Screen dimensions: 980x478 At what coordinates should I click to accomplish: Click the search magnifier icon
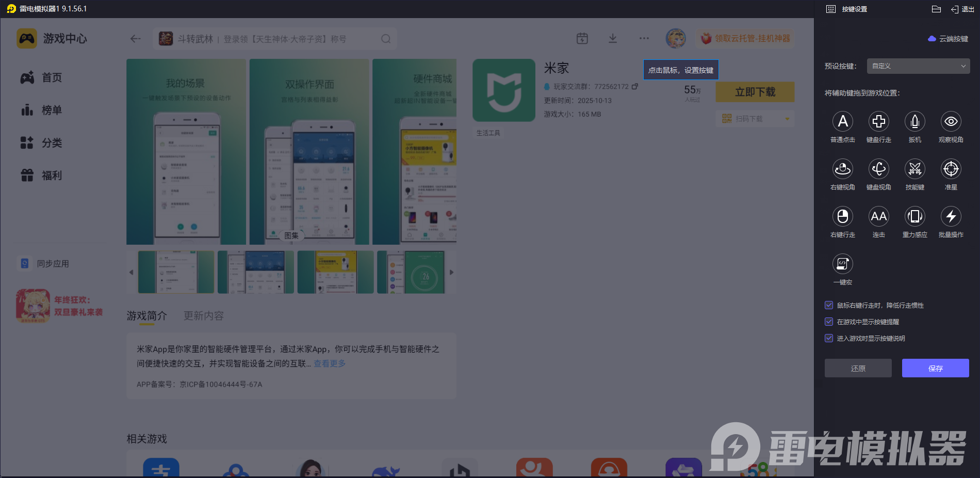(x=386, y=39)
